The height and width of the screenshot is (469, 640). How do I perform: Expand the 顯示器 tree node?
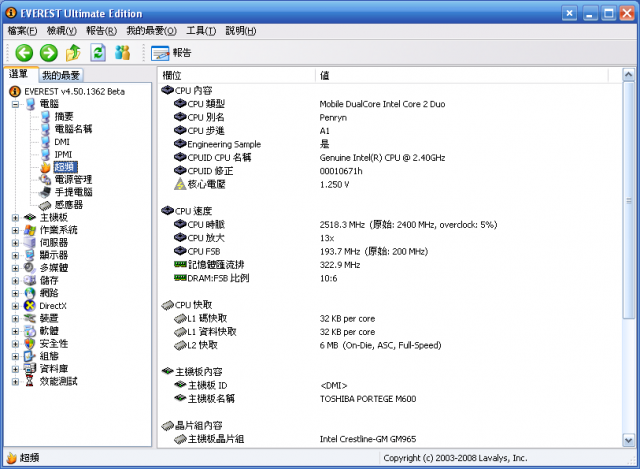tap(15, 256)
